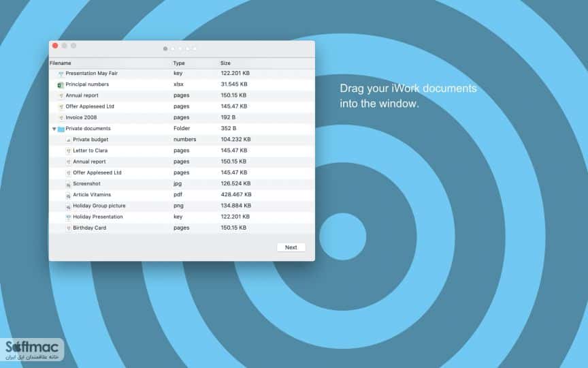Screen dimensions: 588x368
Task: Click the active page indicator dot in title bar
Action: 165,49
